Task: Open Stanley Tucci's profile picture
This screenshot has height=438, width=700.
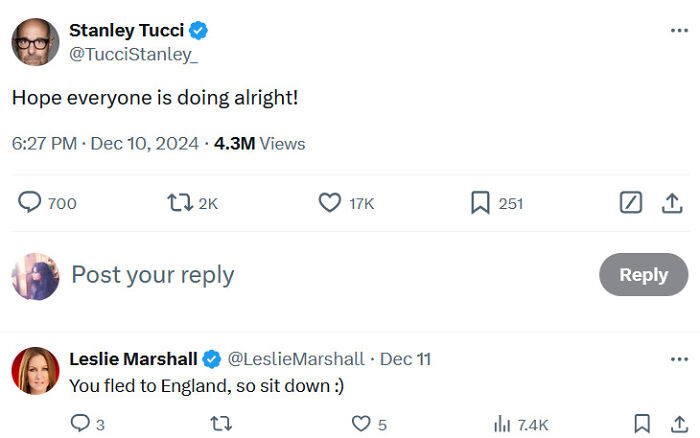Action: point(35,42)
